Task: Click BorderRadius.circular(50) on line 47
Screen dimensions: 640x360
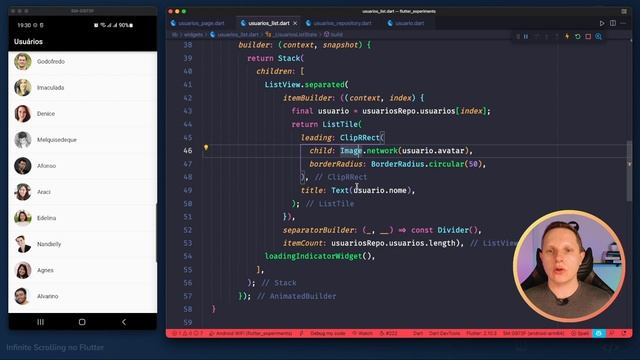Action: coord(426,164)
